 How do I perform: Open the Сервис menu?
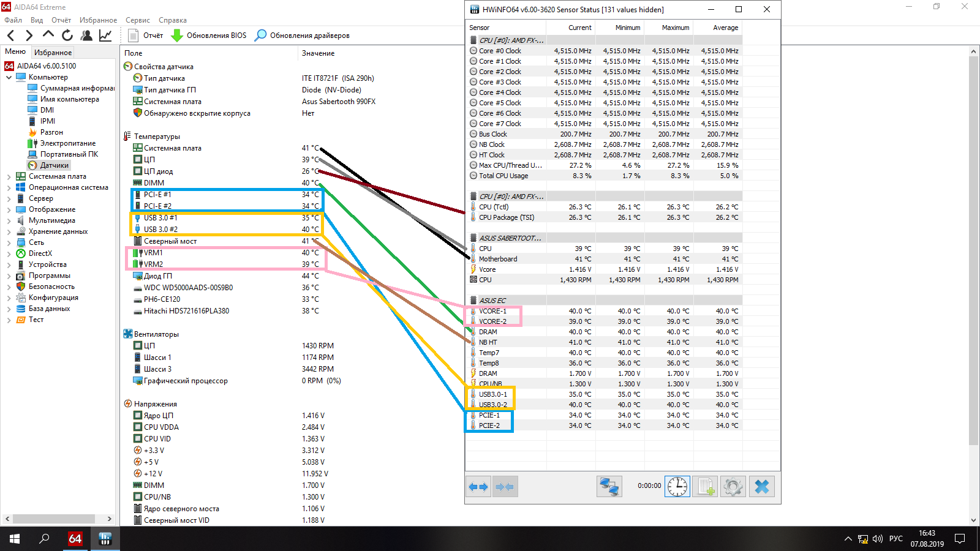138,20
